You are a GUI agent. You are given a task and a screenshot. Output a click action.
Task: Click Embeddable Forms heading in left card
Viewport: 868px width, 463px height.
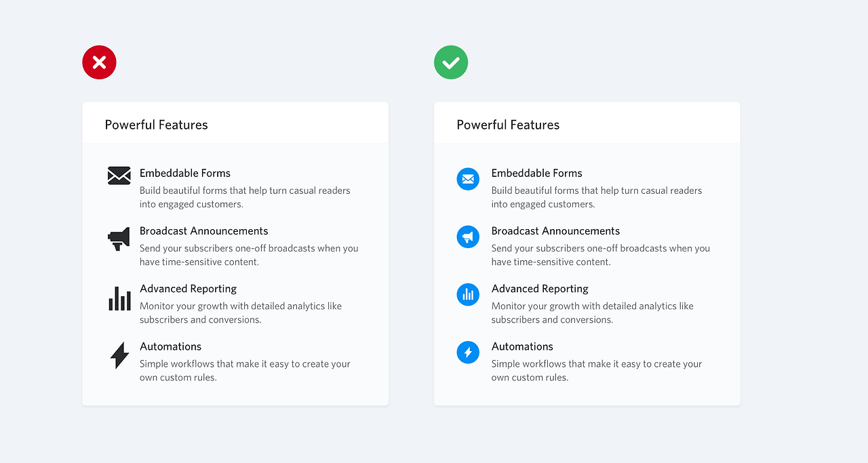185,173
